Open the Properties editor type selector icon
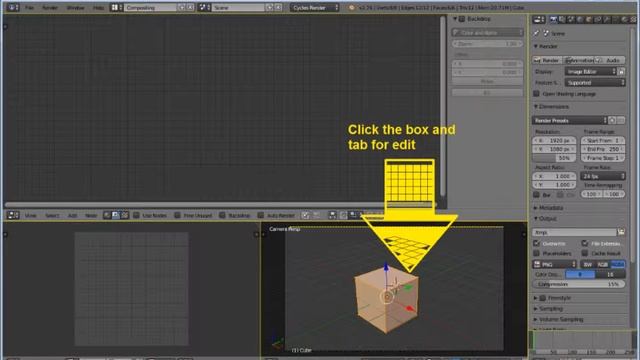640x360 pixels. (539, 19)
